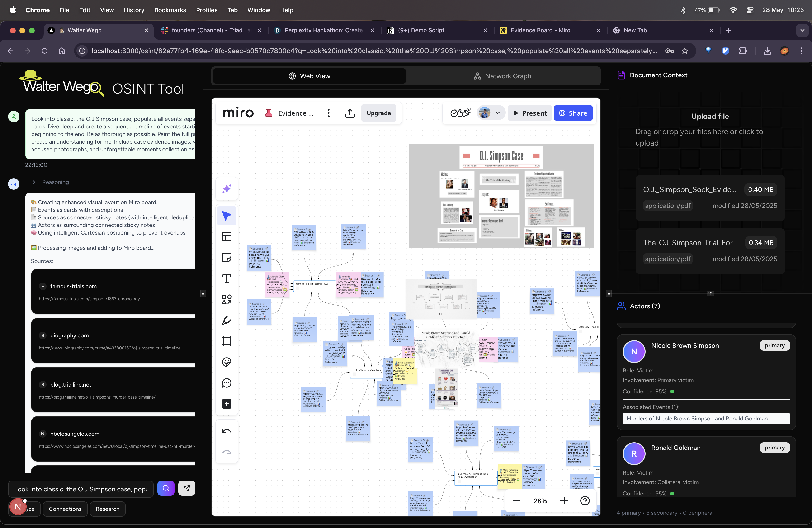Select the Miro sticky note tool

227,258
